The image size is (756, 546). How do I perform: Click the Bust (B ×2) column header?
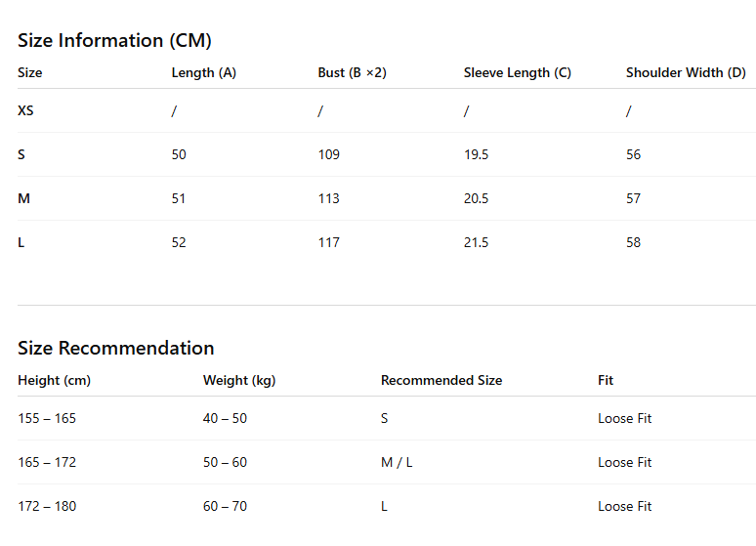click(x=352, y=73)
